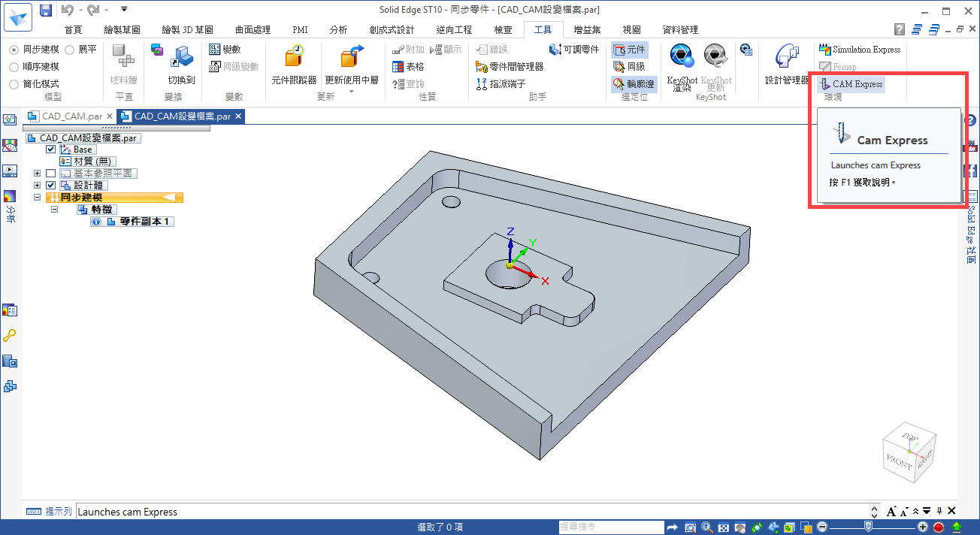980x535 pixels.
Task: Switch to the 曲面處理 ribbon tab
Action: (x=253, y=30)
